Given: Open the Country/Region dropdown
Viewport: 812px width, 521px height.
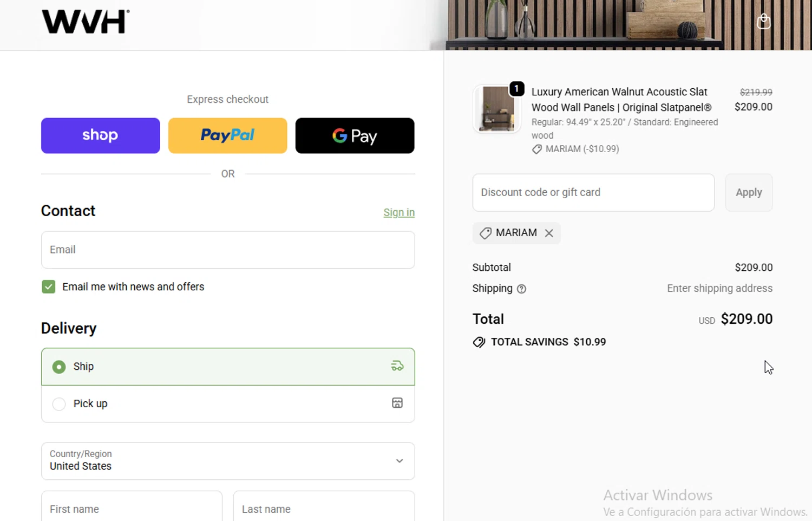Looking at the screenshot, I should tap(228, 461).
